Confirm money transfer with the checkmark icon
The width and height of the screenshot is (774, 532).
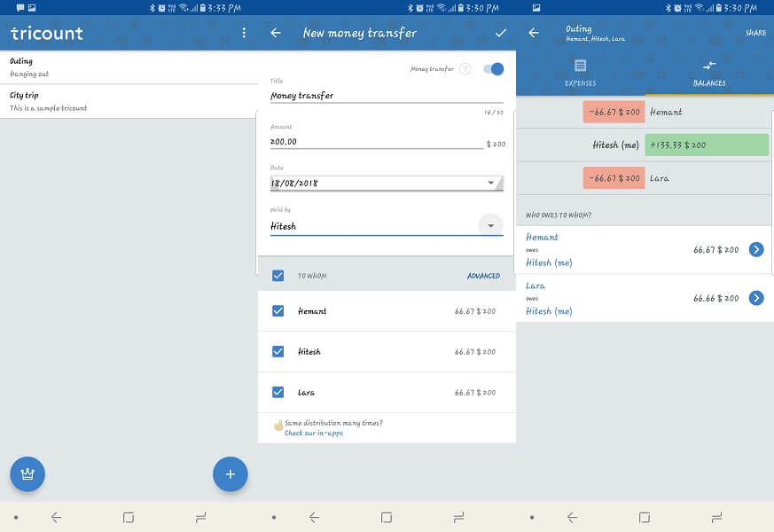501,33
